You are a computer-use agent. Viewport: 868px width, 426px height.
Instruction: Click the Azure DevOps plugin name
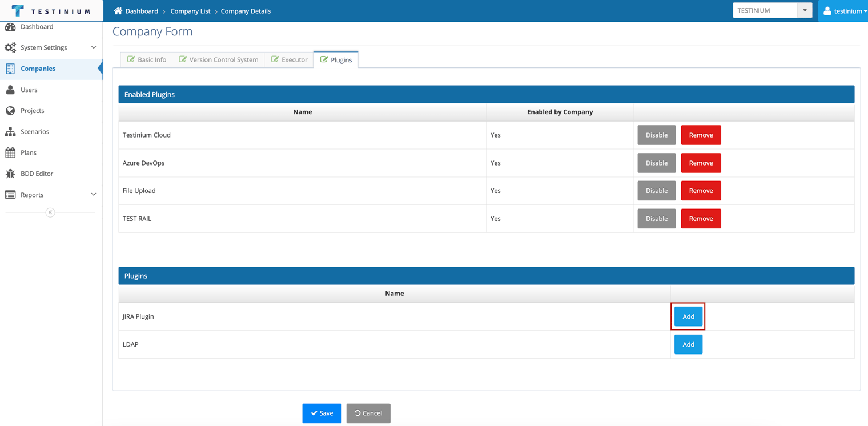pos(143,163)
